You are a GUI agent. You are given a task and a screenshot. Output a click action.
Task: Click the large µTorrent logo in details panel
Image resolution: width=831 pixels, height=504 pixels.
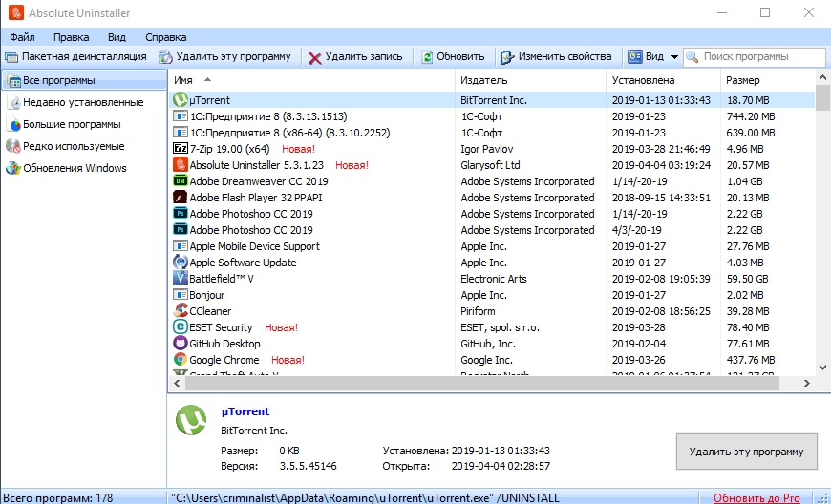coord(191,420)
